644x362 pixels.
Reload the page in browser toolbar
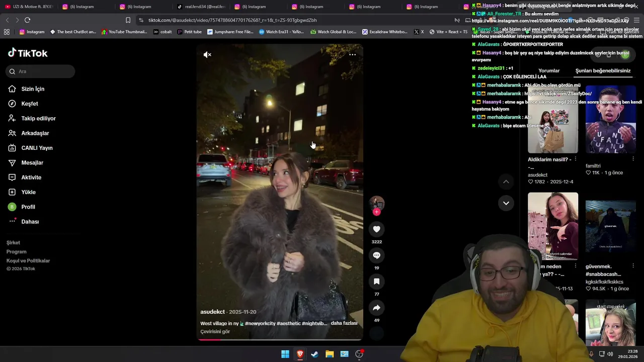point(27,20)
